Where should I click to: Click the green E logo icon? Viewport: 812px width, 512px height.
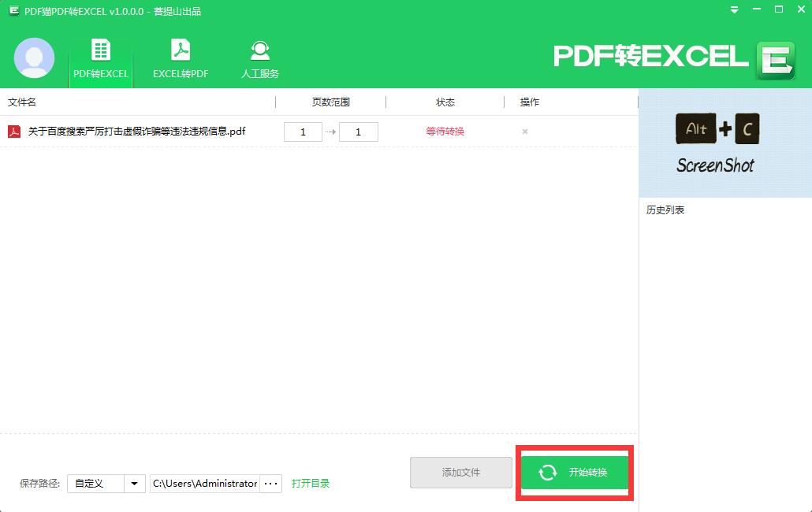point(775,61)
